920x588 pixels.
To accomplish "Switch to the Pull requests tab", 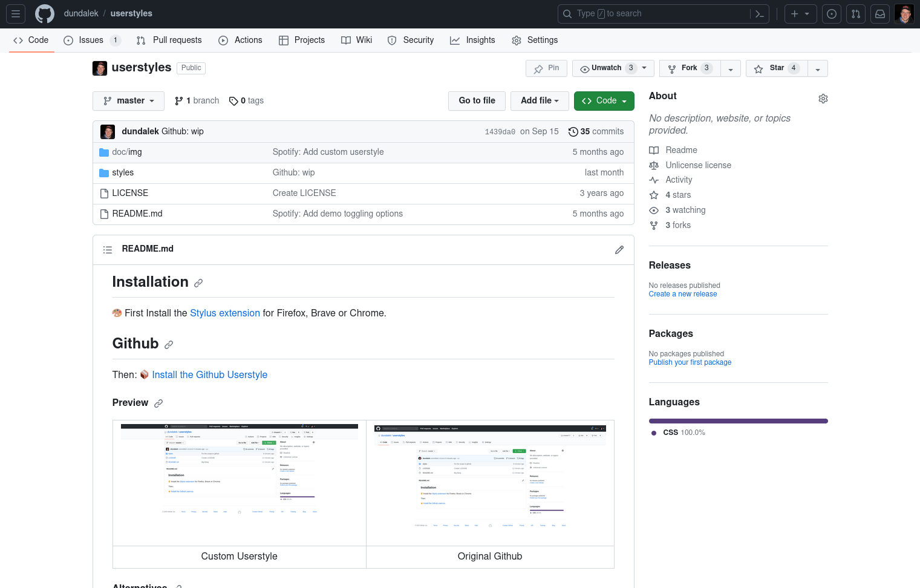I will [x=169, y=40].
